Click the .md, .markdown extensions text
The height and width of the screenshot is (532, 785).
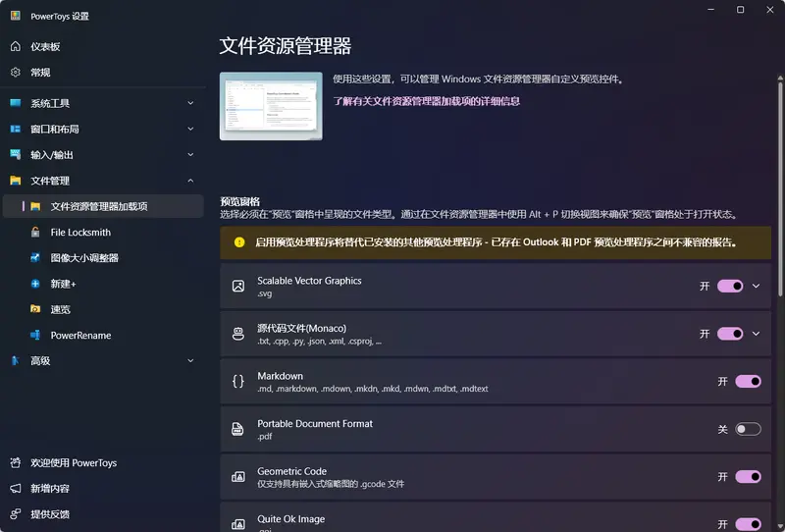[373, 389]
